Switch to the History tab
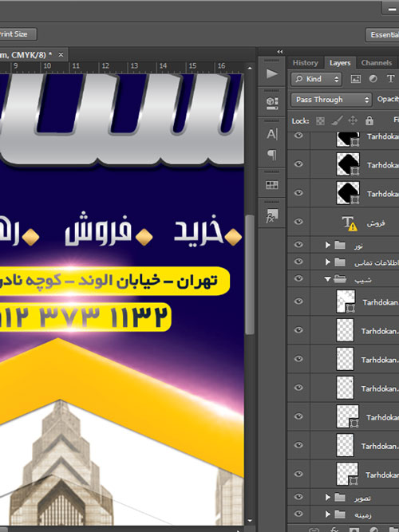 [x=306, y=63]
